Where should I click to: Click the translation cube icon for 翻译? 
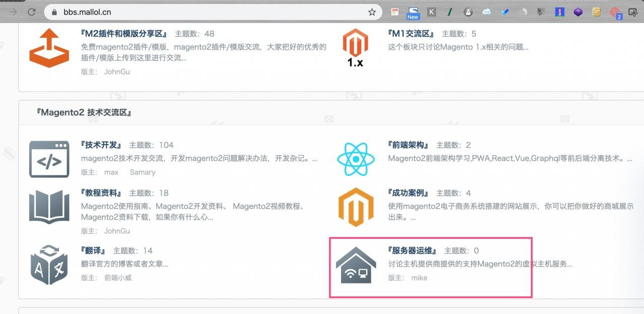49,265
